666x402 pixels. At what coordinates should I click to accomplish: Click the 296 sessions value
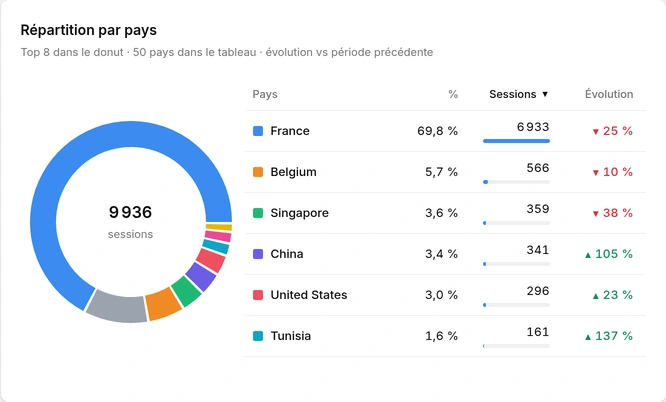coord(538,291)
